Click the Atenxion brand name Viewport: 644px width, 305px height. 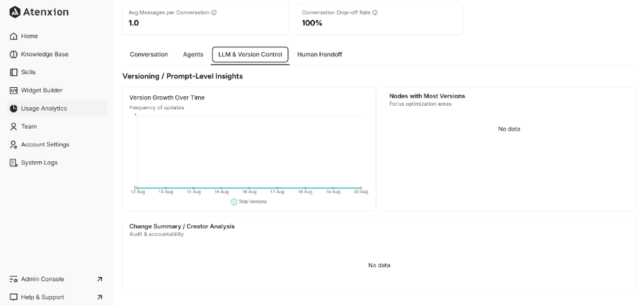(45, 12)
